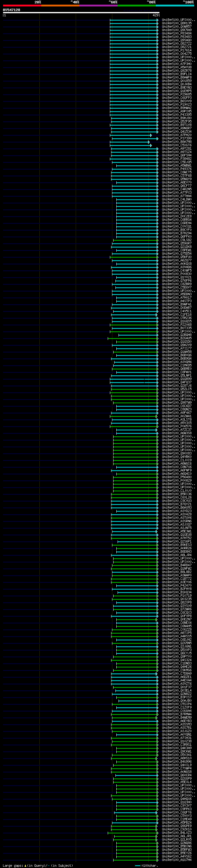Open hit UniRef100_P19023
The height and width of the screenshot is (868, 197).
click(x=177, y=105)
